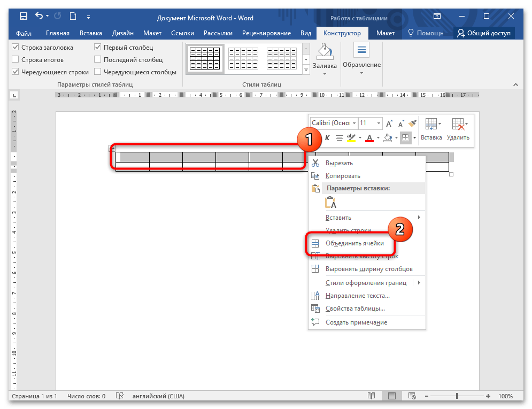Viewport: 532px width, 409px height.
Task: Open the highlight color dropdown arrow
Action: [x=360, y=138]
